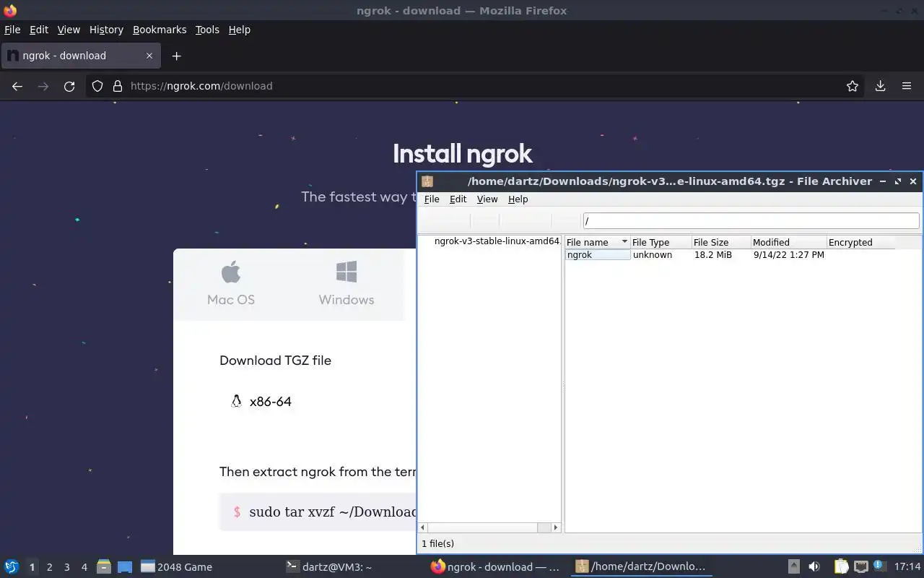The height and width of the screenshot is (578, 924).
Task: Select the ngrok - download browser tab
Action: point(80,56)
